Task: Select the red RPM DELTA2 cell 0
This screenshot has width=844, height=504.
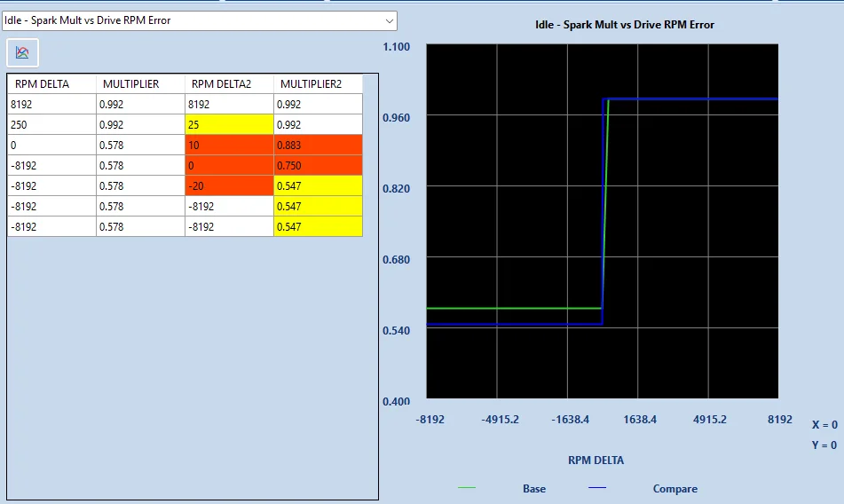Action: 229,166
